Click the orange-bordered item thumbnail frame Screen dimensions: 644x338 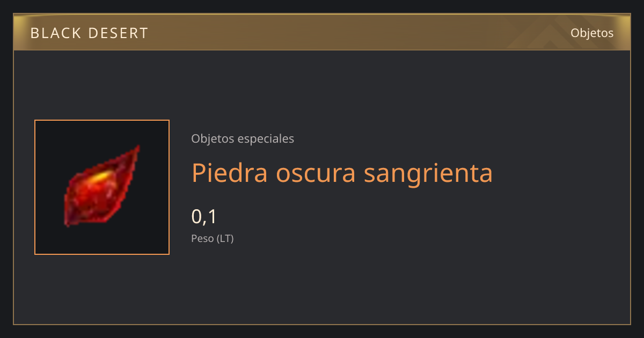pos(102,187)
